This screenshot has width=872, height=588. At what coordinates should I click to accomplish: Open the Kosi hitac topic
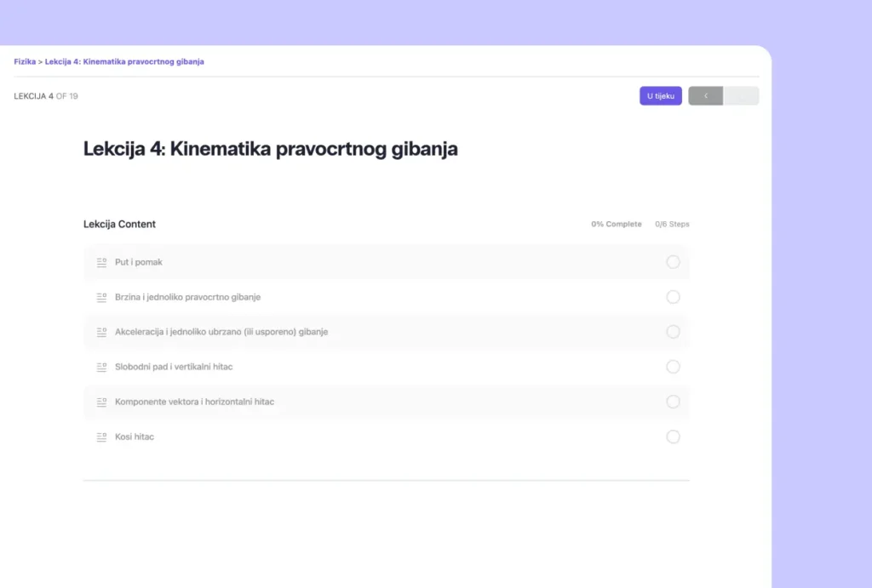[x=135, y=437]
